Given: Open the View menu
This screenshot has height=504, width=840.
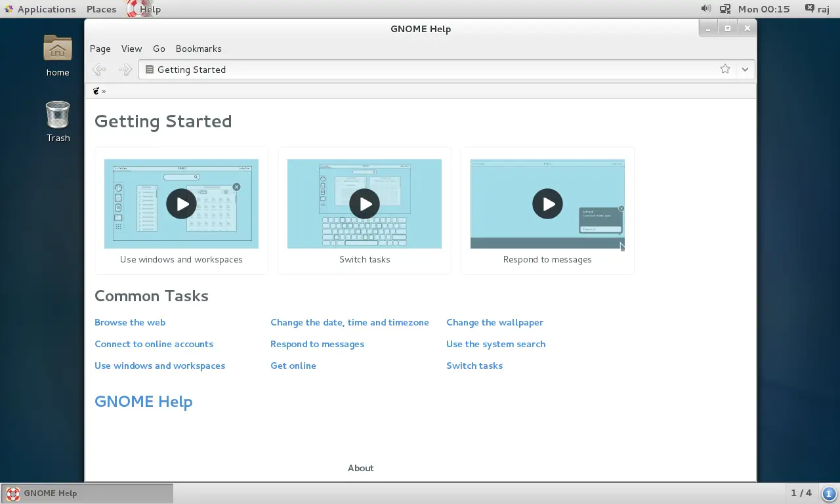Looking at the screenshot, I should [x=131, y=49].
